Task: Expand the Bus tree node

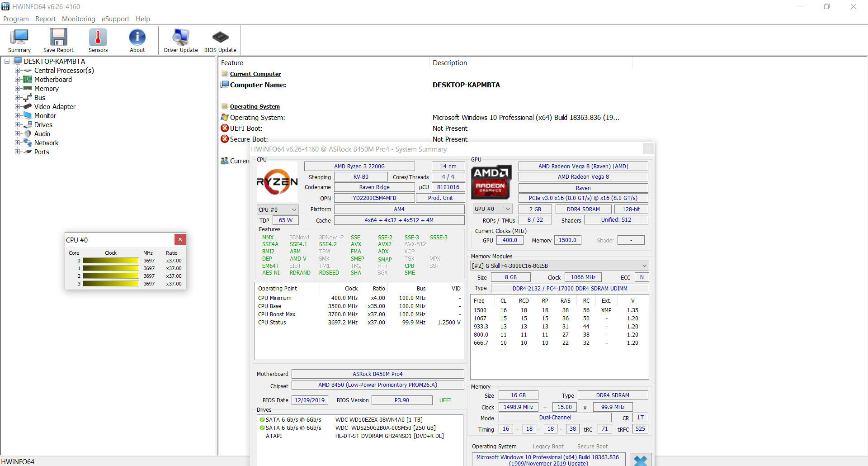Action: tap(17, 97)
